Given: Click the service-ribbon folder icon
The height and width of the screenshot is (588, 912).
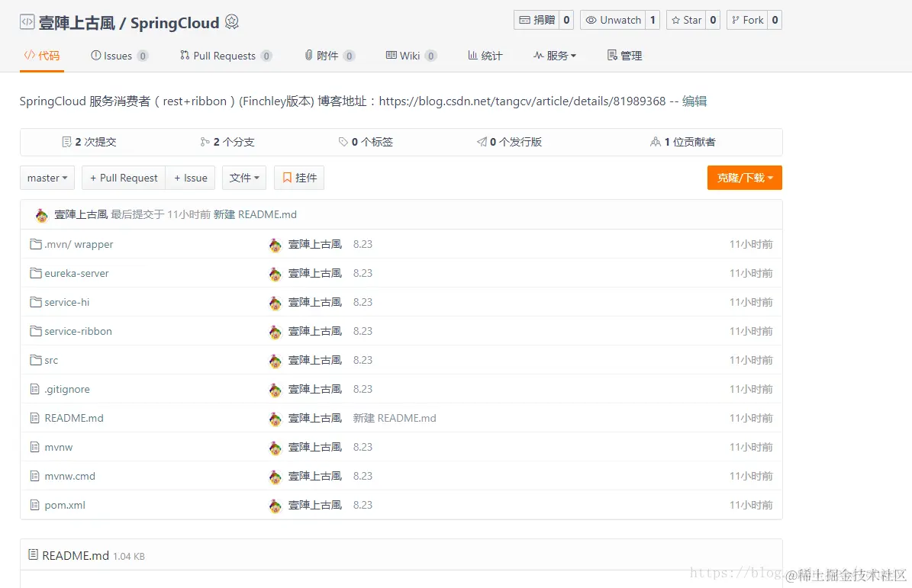Looking at the screenshot, I should (36, 331).
